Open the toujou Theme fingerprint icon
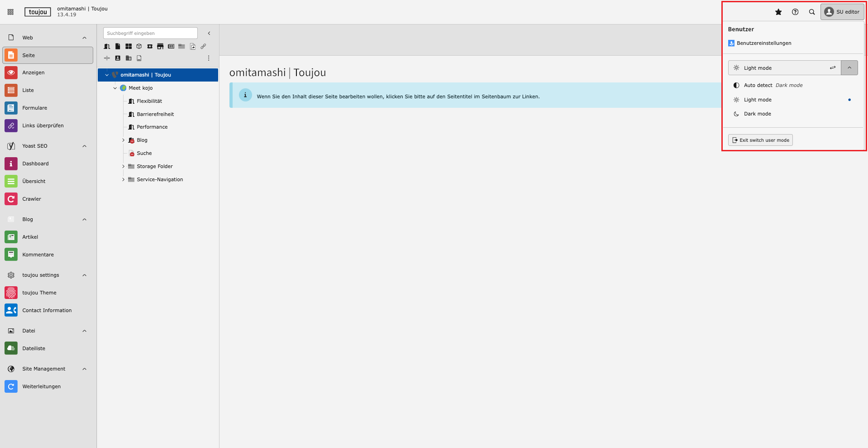 pos(11,293)
